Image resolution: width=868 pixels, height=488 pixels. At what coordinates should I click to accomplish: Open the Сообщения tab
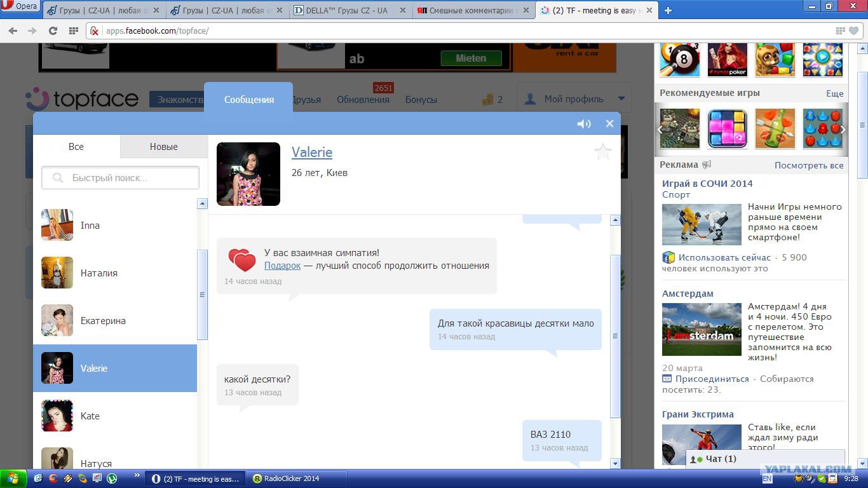click(x=248, y=100)
